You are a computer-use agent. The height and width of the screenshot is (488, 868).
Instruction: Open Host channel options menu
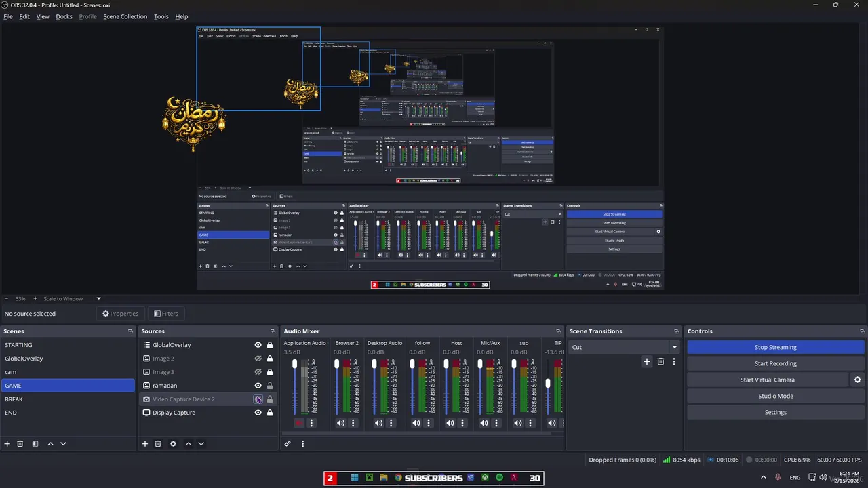pos(462,423)
